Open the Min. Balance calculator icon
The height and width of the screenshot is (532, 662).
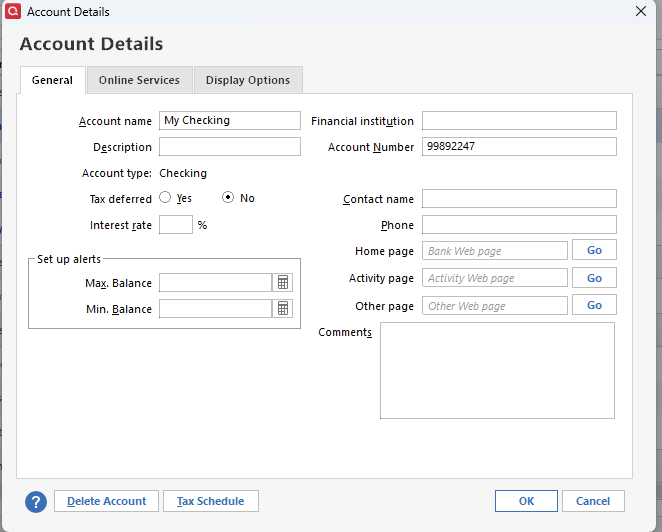[x=283, y=309]
